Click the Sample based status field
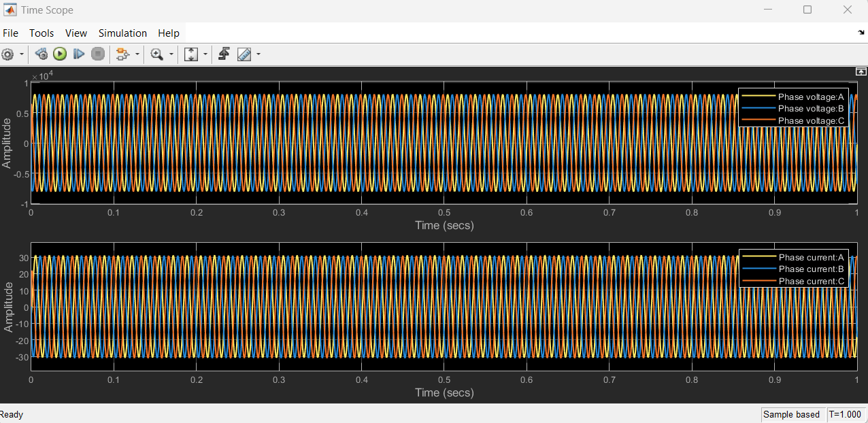The image size is (868, 423). click(792, 414)
